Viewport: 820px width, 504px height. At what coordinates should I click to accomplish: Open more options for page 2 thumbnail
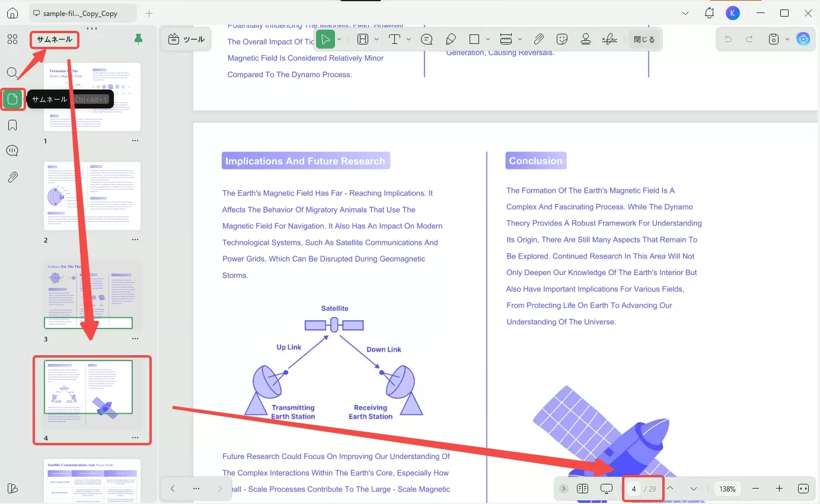135,240
